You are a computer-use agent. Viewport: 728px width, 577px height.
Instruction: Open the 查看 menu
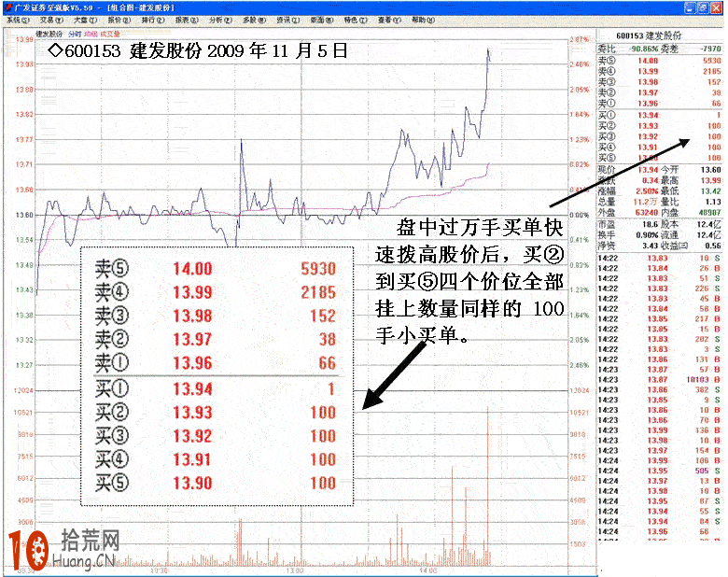(x=389, y=20)
